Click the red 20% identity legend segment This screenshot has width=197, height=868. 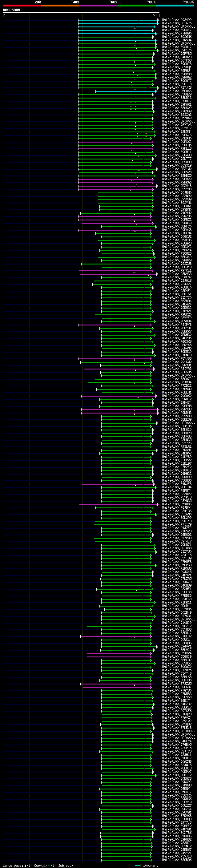[22, 6]
